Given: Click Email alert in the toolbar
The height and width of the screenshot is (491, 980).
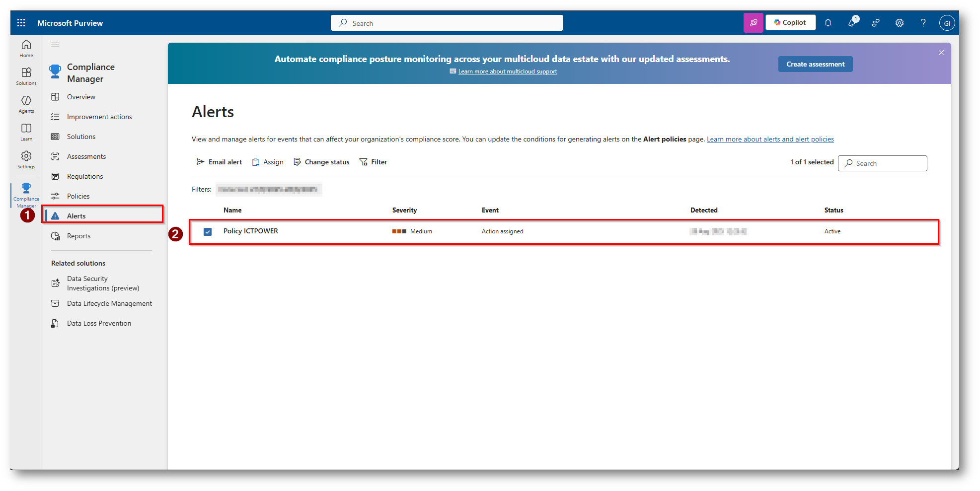Looking at the screenshot, I should tap(219, 162).
